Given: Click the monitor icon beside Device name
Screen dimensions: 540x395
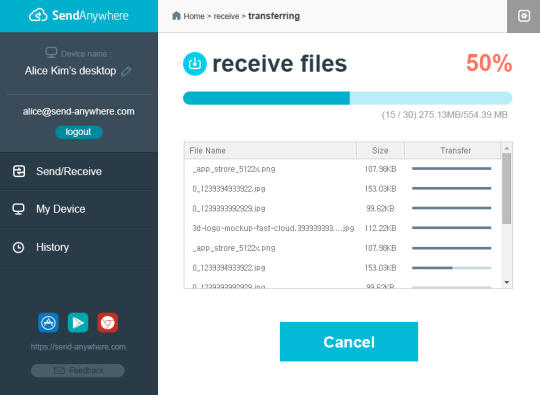Looking at the screenshot, I should (x=51, y=53).
